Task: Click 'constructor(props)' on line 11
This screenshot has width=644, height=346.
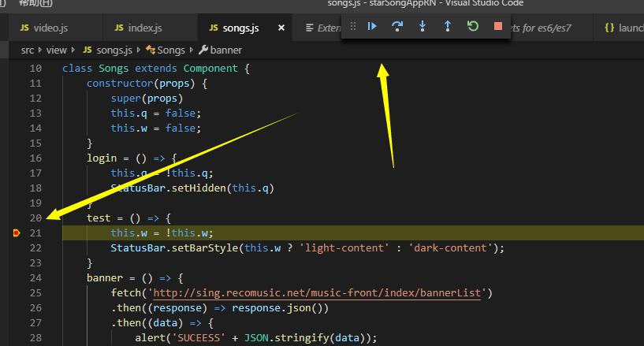Action: 140,84
